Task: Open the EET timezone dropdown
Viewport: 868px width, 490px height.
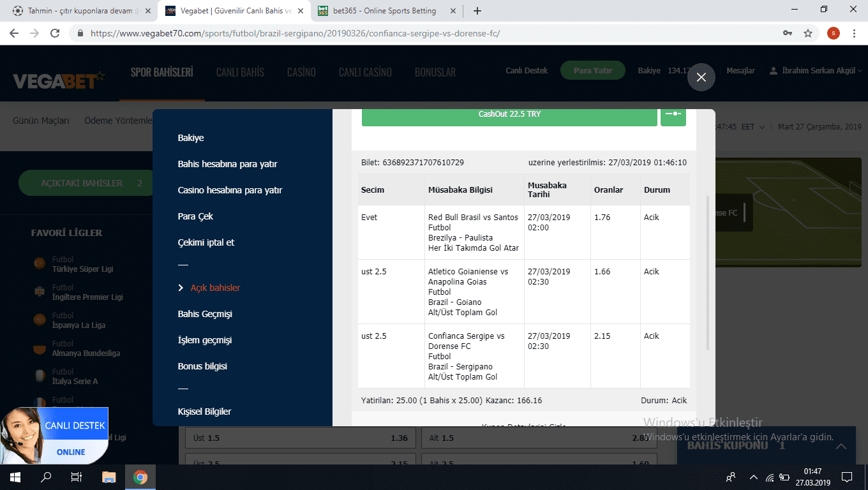Action: (x=753, y=127)
